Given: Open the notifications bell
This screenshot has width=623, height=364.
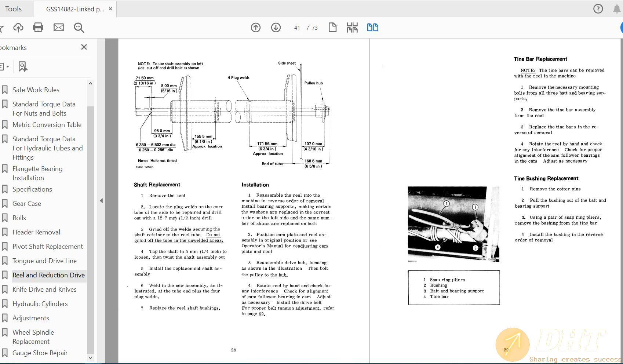Looking at the screenshot, I should pos(617,9).
